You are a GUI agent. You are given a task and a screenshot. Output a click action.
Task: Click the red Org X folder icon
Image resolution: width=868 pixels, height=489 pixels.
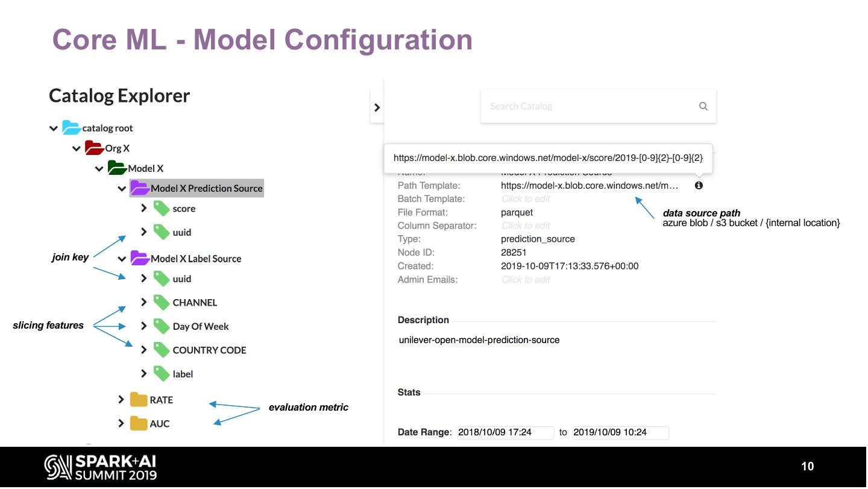pos(94,148)
